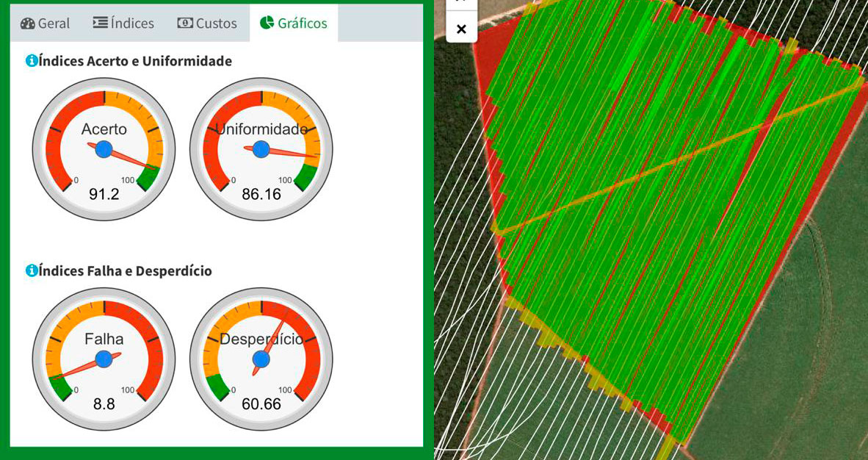868x460 pixels.
Task: Click the info icon beside Índices Falha e Desperdício
Action: point(32,271)
